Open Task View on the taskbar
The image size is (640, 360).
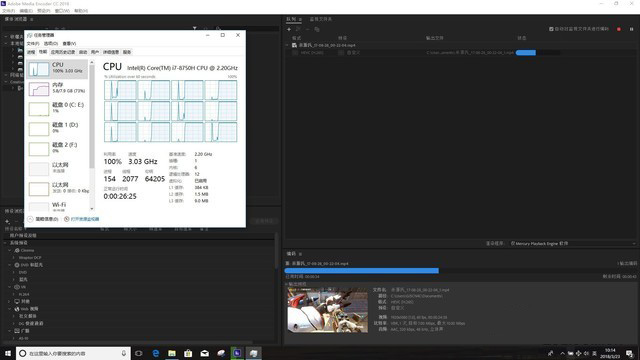pos(139,353)
